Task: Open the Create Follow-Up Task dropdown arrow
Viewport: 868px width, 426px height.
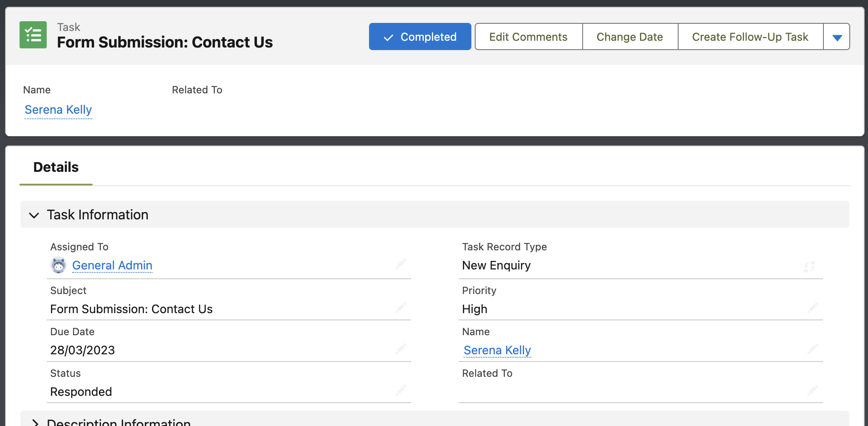Action: [836, 36]
